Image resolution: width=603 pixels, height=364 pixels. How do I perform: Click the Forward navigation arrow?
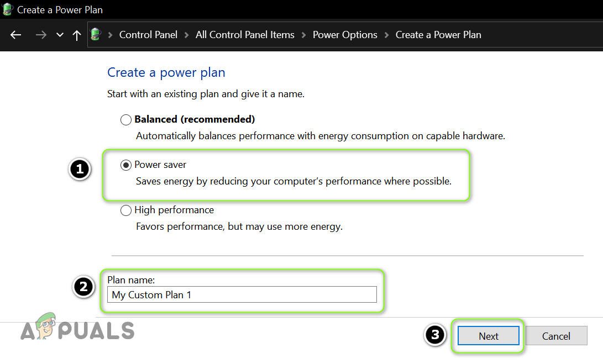click(40, 35)
